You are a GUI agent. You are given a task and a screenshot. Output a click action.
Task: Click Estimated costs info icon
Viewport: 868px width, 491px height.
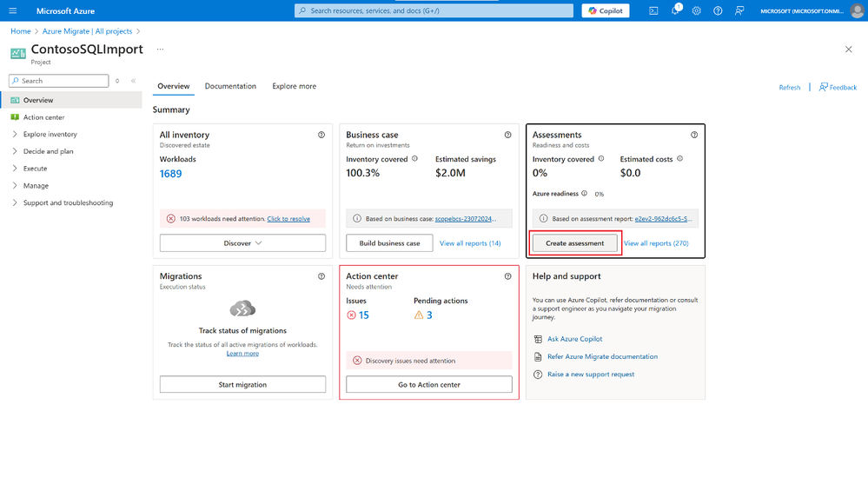tap(679, 159)
